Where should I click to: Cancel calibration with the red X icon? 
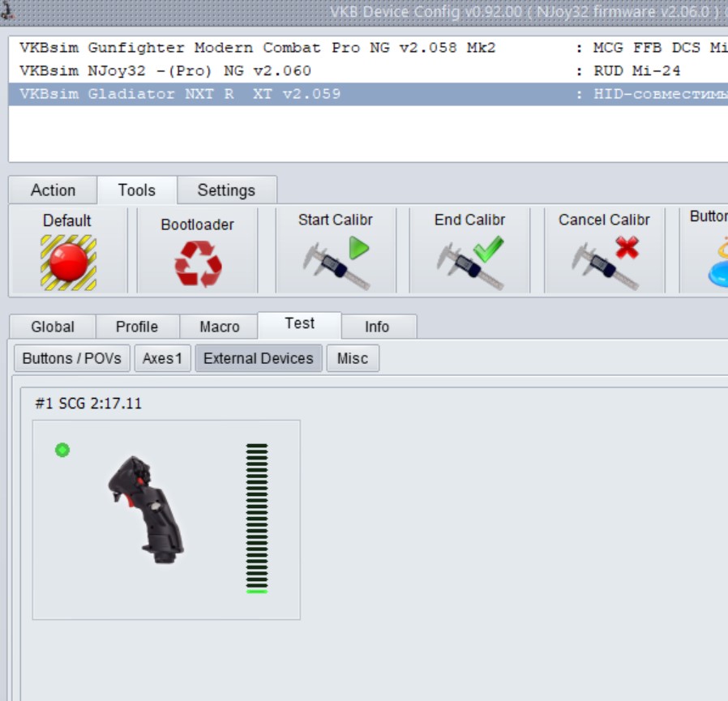pos(606,263)
